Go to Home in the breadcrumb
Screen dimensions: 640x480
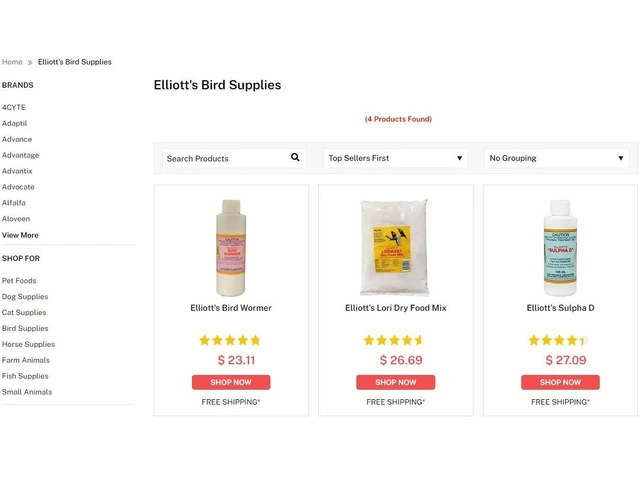(x=12, y=62)
